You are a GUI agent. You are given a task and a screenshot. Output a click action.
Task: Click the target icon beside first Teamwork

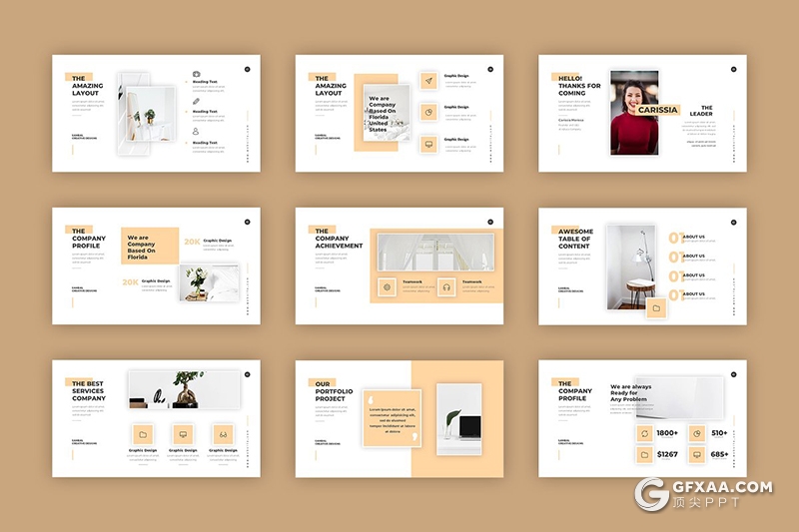(x=386, y=287)
